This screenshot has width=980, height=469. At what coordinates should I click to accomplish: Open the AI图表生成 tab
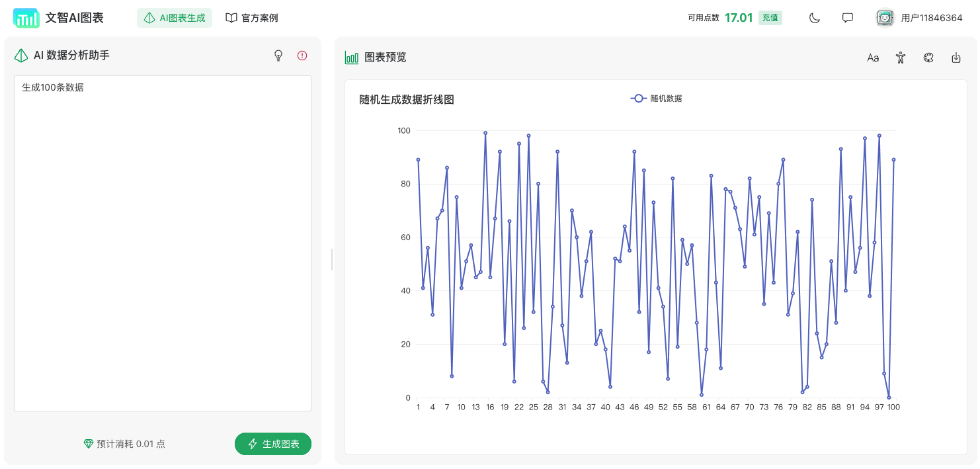tap(175, 18)
